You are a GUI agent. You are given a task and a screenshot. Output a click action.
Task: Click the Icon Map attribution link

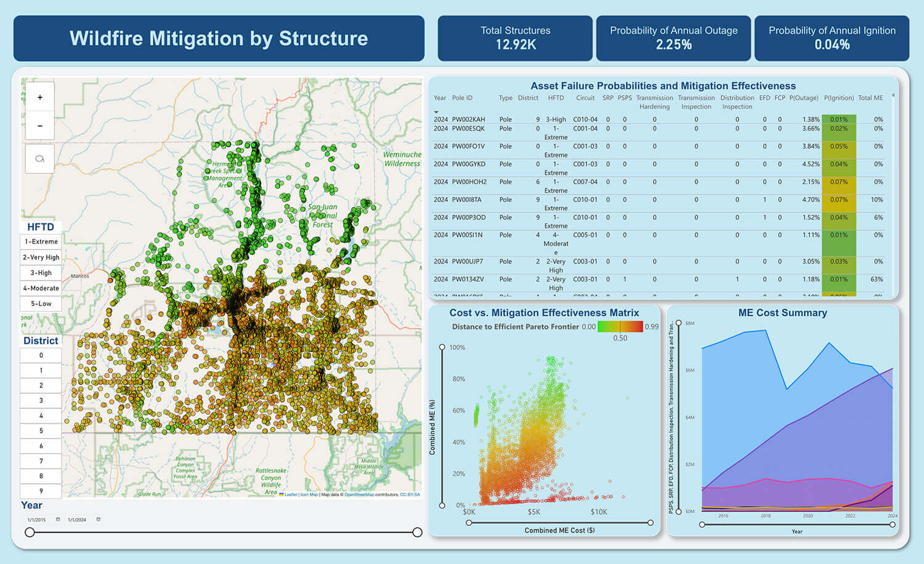click(310, 494)
